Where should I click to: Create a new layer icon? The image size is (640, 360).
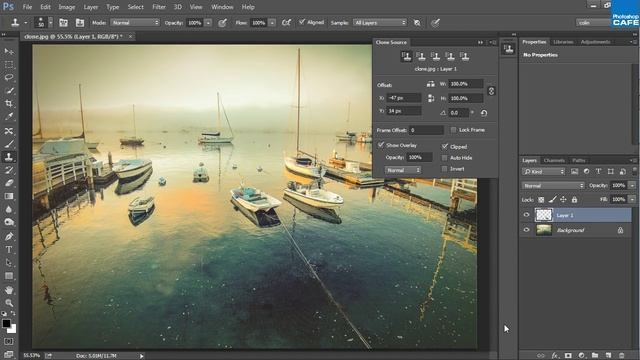608,356
